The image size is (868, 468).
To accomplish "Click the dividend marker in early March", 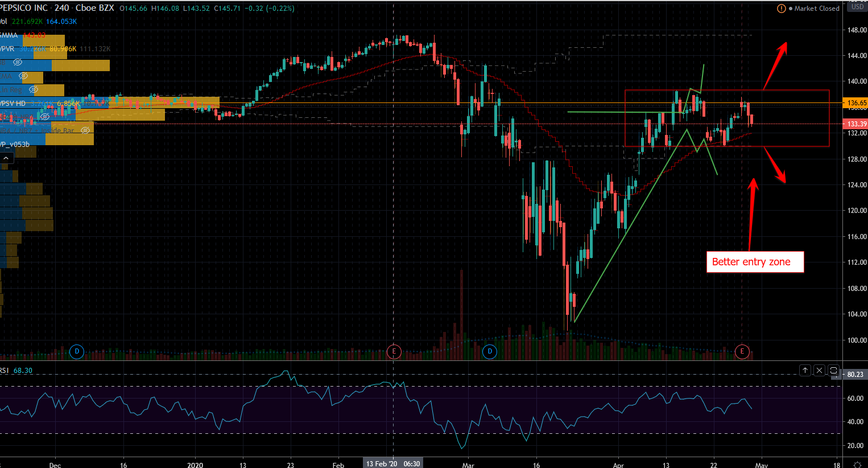I will pos(490,351).
